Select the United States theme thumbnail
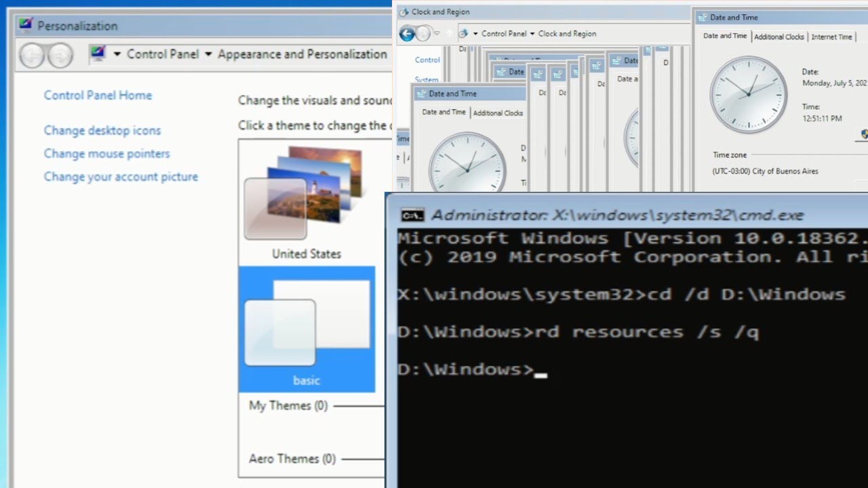This screenshot has height=488, width=868. [x=307, y=202]
